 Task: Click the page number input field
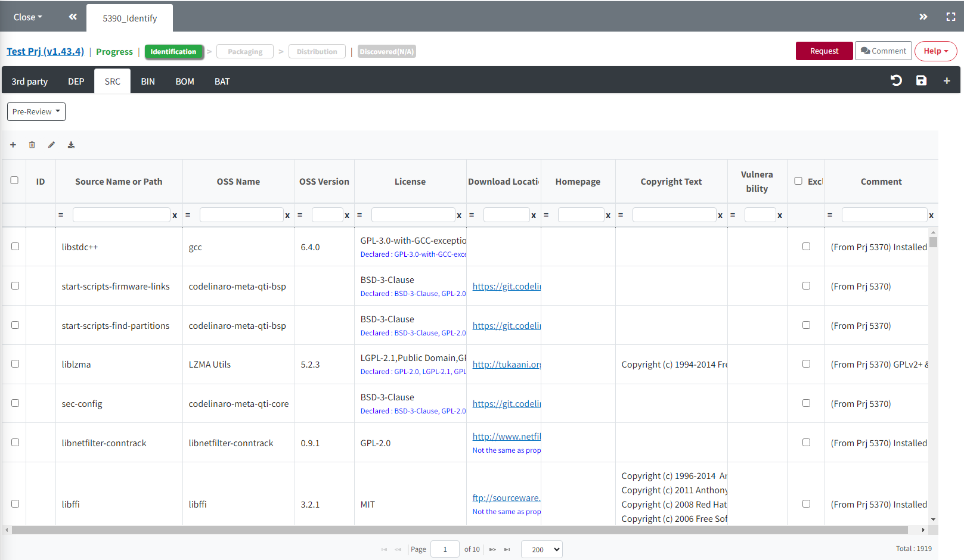click(x=445, y=549)
